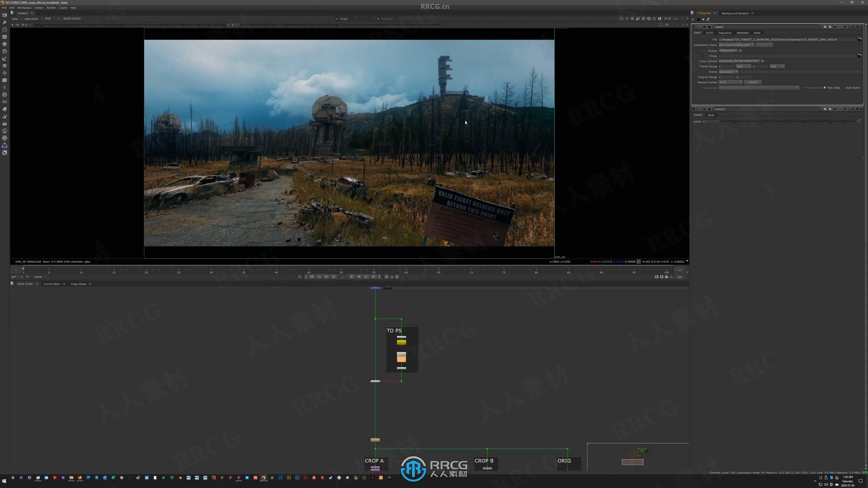This screenshot has height=488, width=868.
Task: Enable the Auto Alpha checkbox
Action: point(843,88)
